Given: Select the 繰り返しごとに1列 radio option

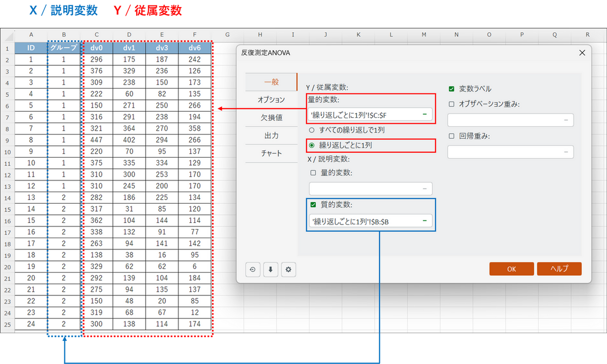Looking at the screenshot, I should pos(312,145).
